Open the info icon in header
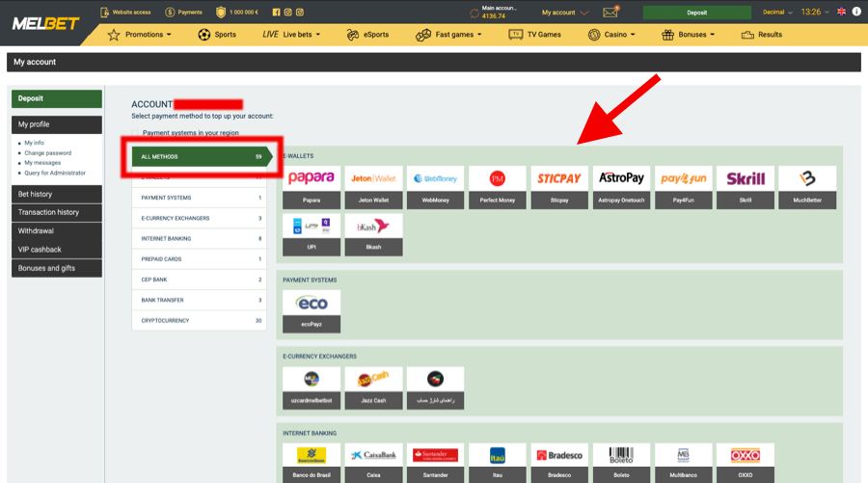The image size is (868, 483). click(x=856, y=13)
